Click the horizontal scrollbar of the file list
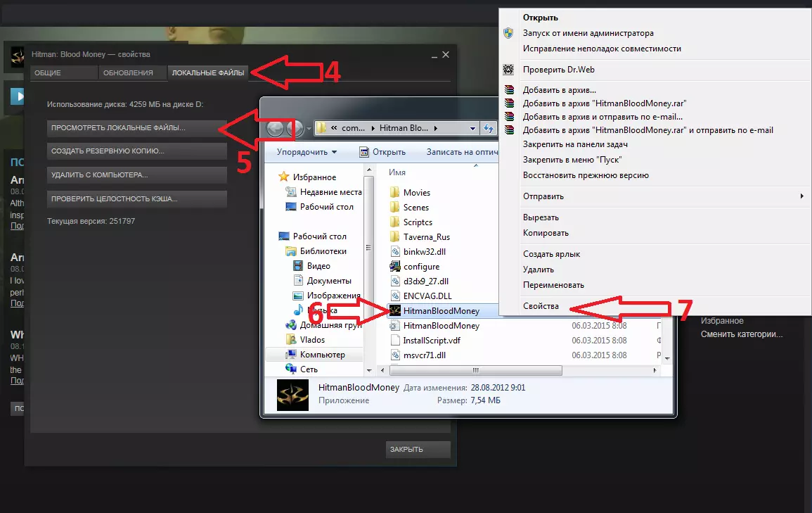This screenshot has width=812, height=513. pos(475,370)
